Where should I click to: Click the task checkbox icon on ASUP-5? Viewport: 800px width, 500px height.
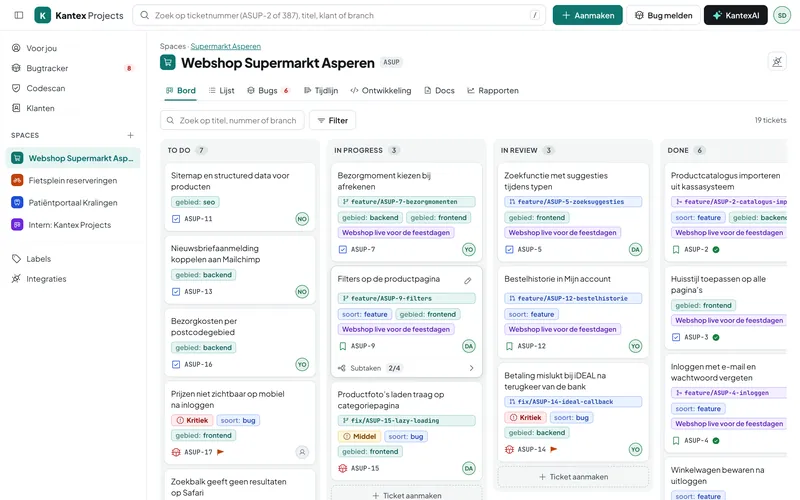tap(509, 249)
